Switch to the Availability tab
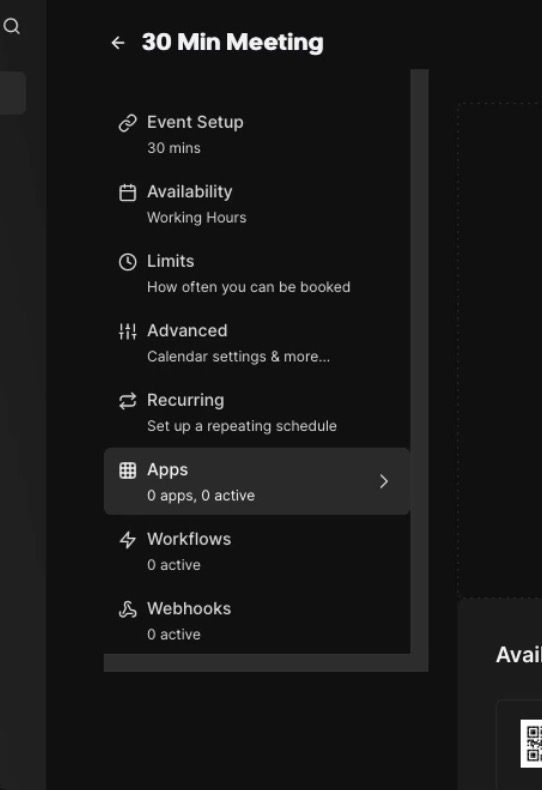The width and height of the screenshot is (542, 790). coord(257,205)
